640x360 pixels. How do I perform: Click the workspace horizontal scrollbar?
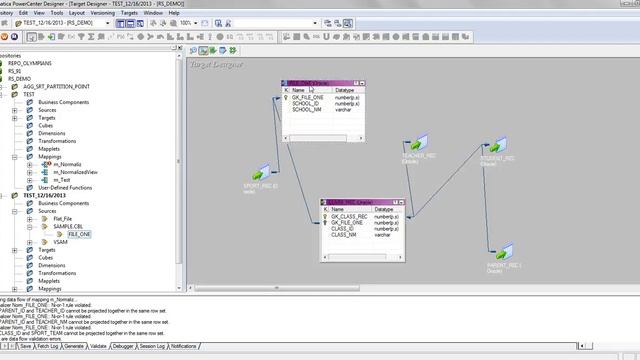[277, 288]
